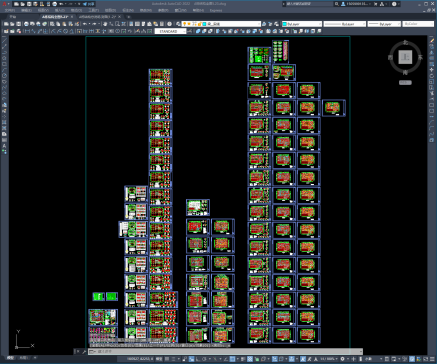Image resolution: width=437 pixels, height=364 pixels.
Task: Open the ByLayer linetype dropdown
Action: pyautogui.click(x=344, y=24)
